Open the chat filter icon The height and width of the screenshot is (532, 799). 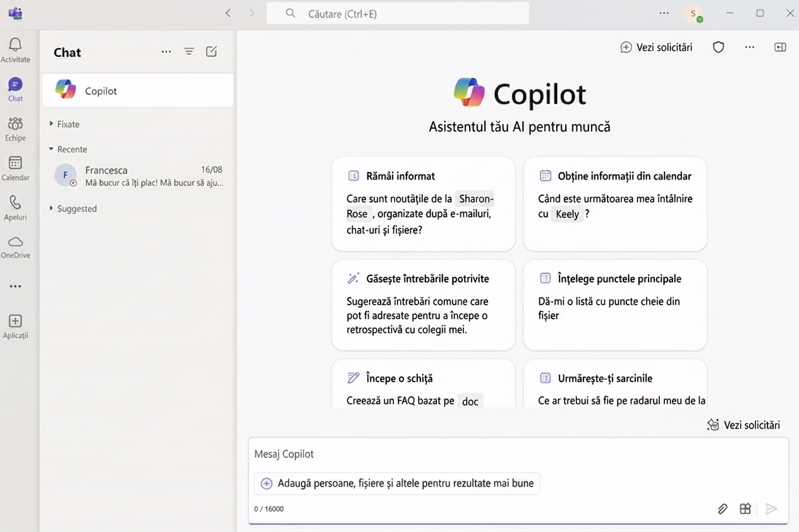(x=189, y=52)
